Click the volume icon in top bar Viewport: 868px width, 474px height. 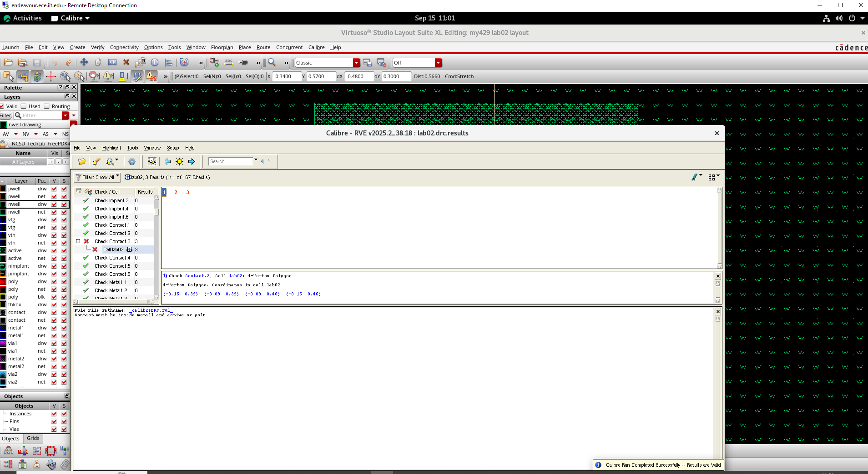(839, 18)
